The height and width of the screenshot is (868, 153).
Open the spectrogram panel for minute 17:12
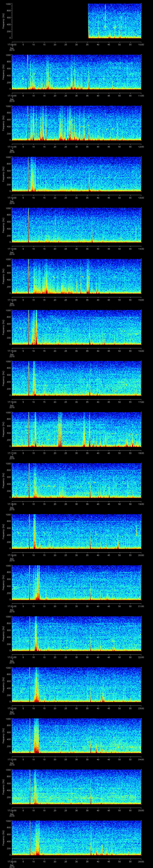77,174
